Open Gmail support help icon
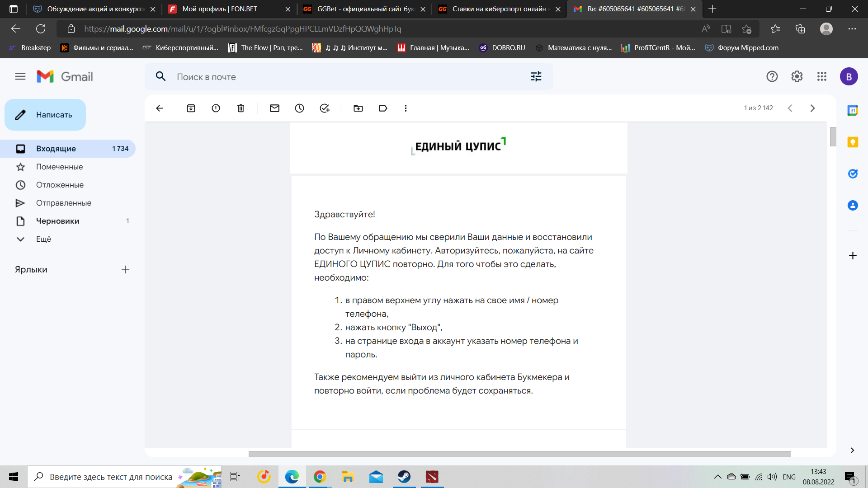 [x=772, y=77]
